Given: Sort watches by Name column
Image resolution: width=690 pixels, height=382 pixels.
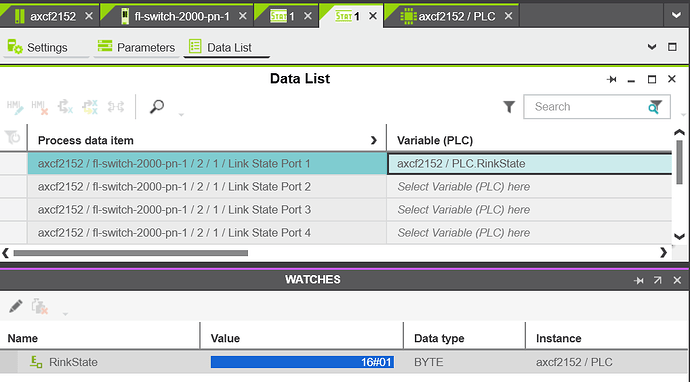Looking at the screenshot, I should click(22, 338).
